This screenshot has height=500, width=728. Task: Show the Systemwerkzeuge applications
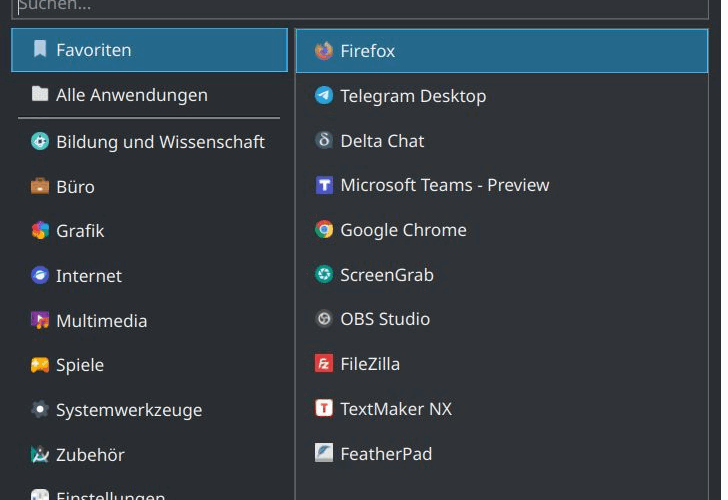click(x=150, y=410)
